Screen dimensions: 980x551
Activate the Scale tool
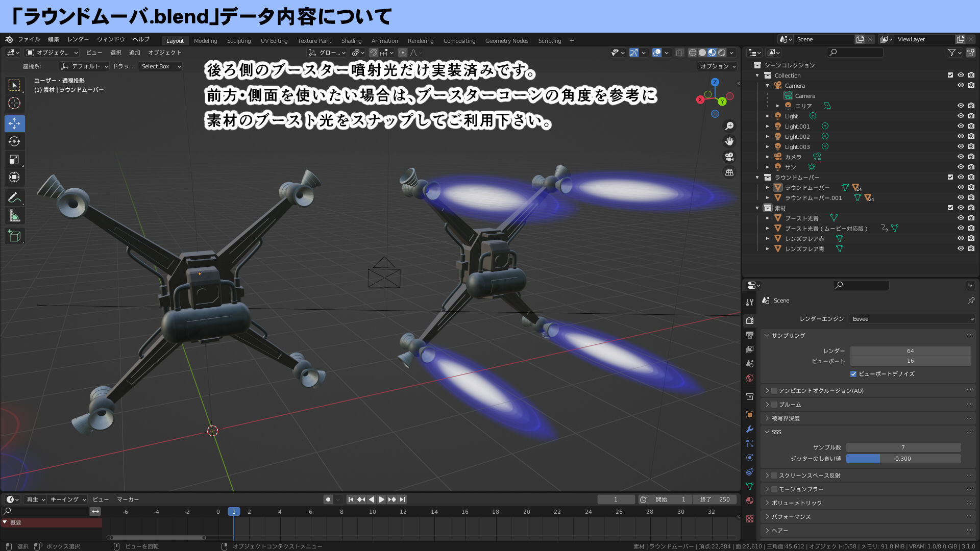pyautogui.click(x=14, y=159)
